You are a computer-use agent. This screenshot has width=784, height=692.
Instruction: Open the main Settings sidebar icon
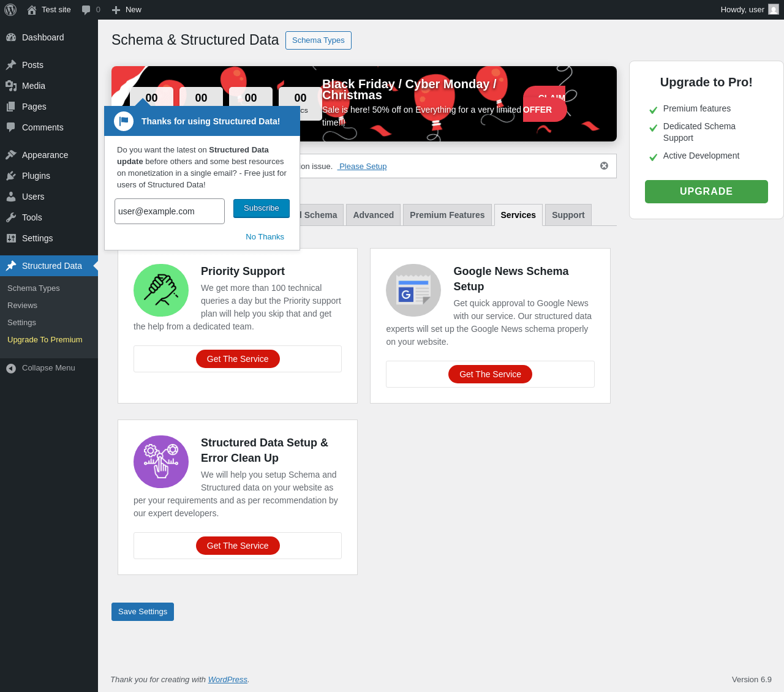(x=11, y=238)
